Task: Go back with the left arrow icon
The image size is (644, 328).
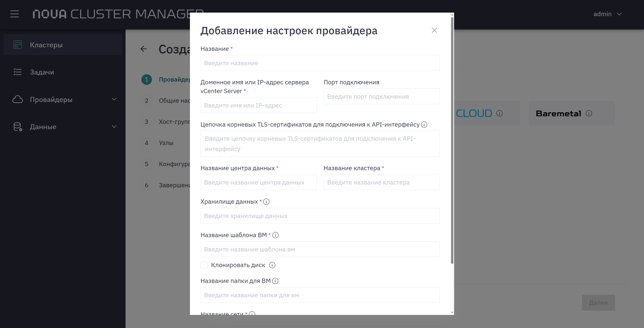Action: coord(144,49)
